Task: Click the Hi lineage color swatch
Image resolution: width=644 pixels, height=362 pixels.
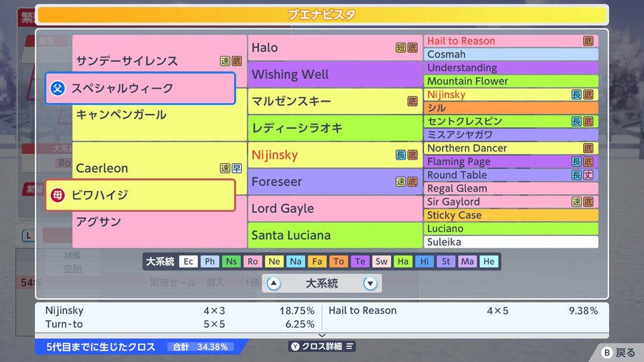Action: [424, 261]
